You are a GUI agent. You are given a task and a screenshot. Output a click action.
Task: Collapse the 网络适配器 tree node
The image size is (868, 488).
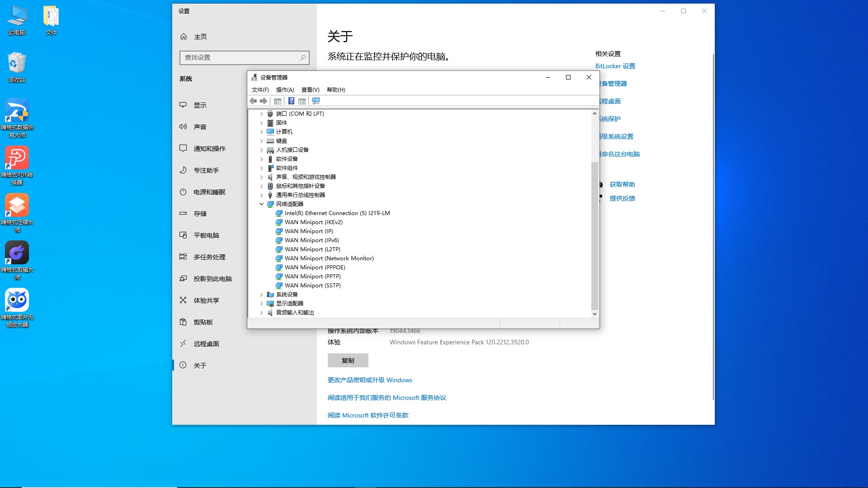pos(261,204)
